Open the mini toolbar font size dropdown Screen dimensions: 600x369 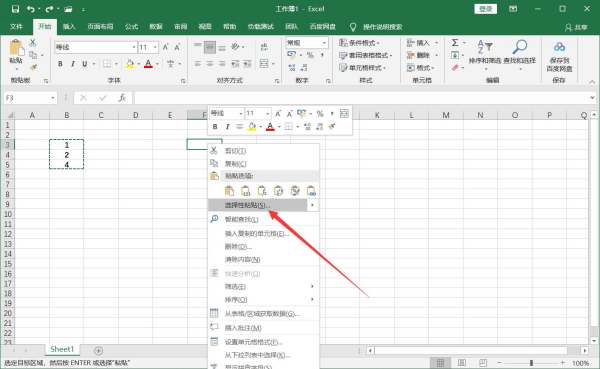coord(267,113)
